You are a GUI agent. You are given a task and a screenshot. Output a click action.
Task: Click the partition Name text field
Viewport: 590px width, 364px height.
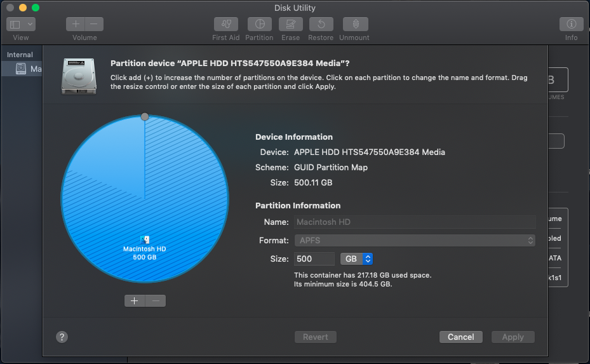click(415, 222)
